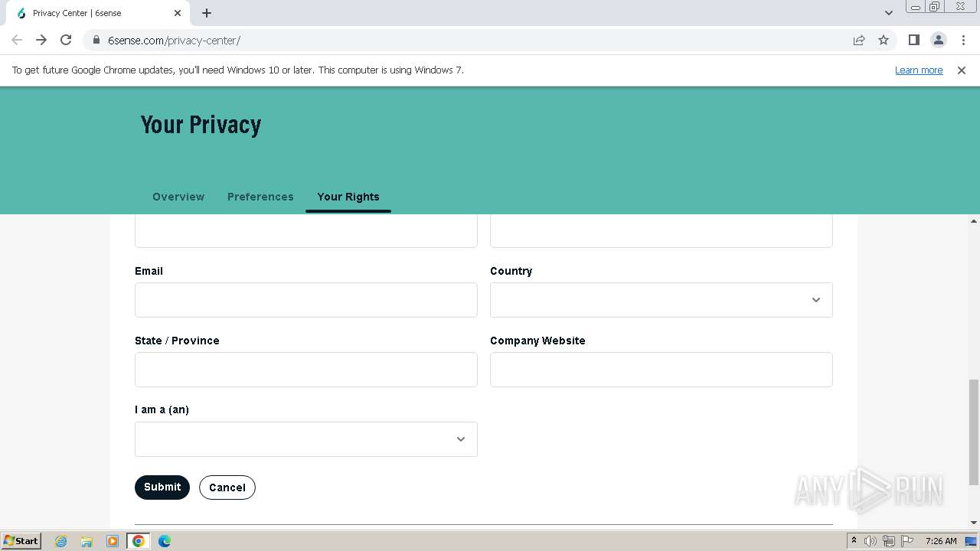Click the Company Website field
The image size is (980, 551).
click(x=661, y=370)
